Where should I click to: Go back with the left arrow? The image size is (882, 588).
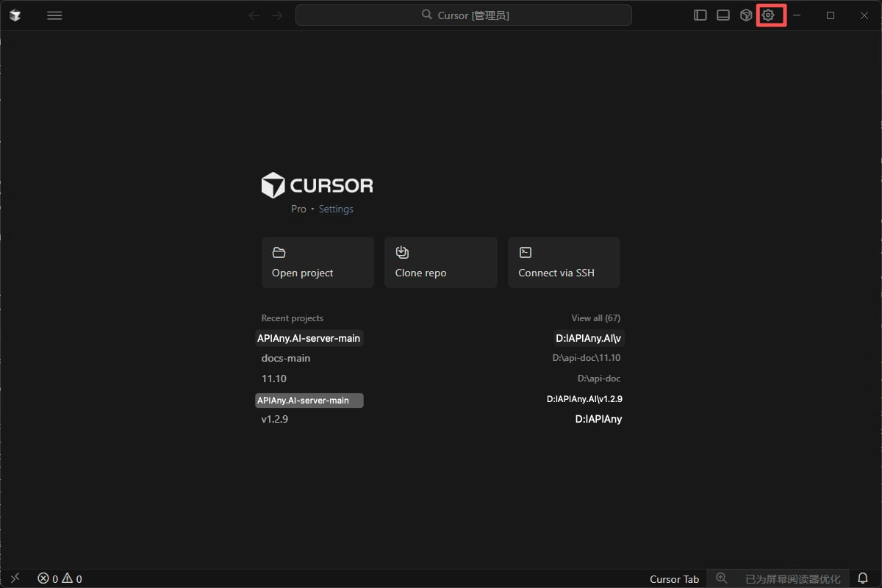coord(254,15)
